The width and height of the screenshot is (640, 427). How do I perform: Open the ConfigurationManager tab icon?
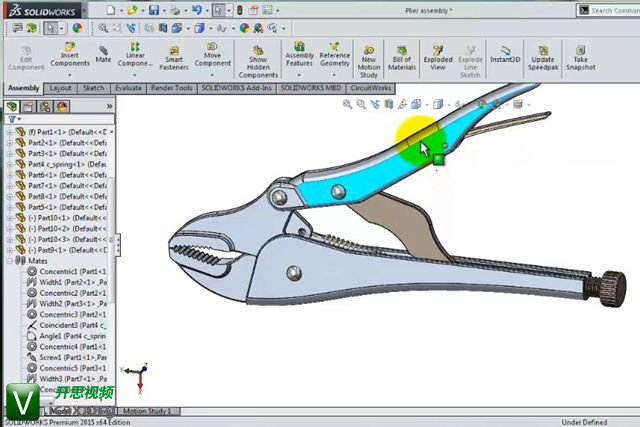tap(45, 107)
